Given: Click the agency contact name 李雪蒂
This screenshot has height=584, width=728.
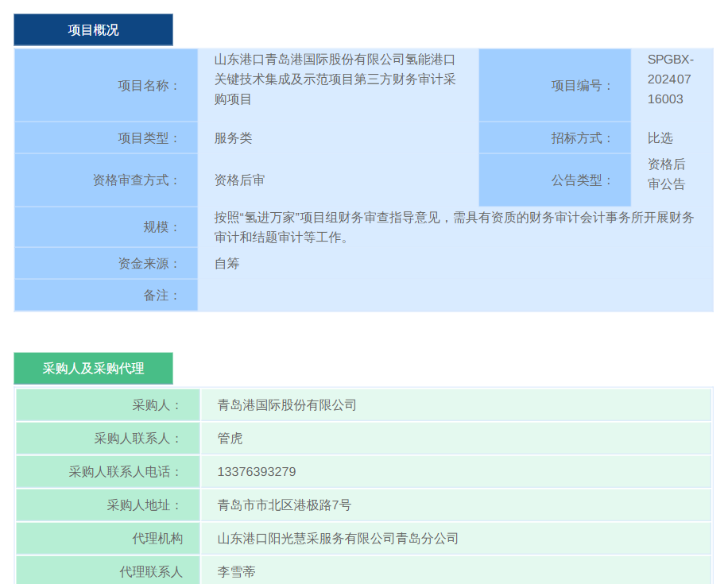Looking at the screenshot, I should pos(236,571).
